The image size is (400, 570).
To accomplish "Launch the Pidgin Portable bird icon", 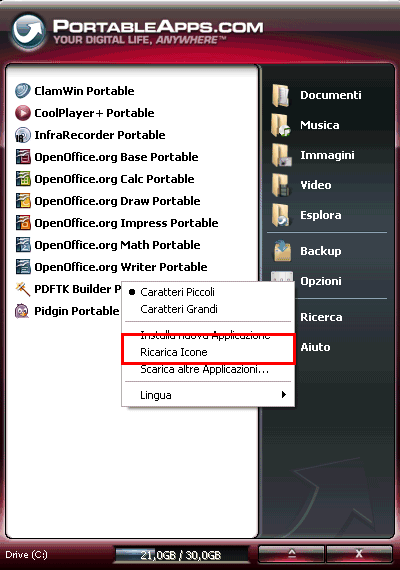I will (22, 311).
